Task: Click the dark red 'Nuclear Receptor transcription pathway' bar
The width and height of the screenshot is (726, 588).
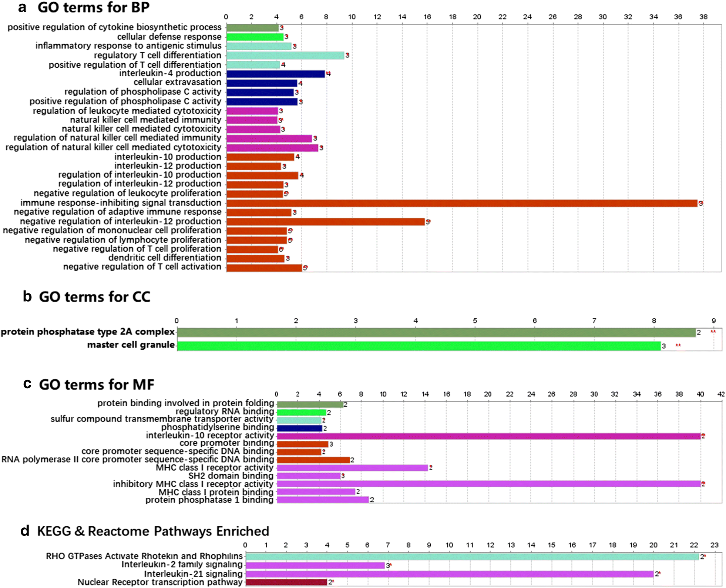Action: (287, 582)
